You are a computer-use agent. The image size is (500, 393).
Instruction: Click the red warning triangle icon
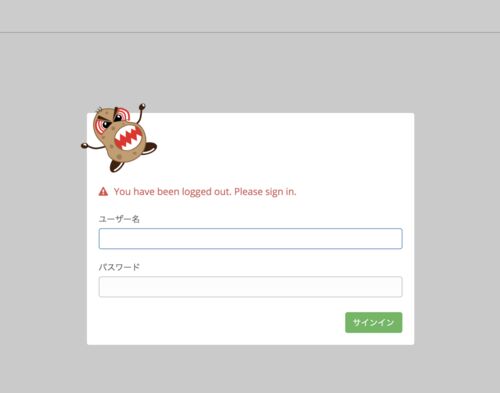click(103, 192)
